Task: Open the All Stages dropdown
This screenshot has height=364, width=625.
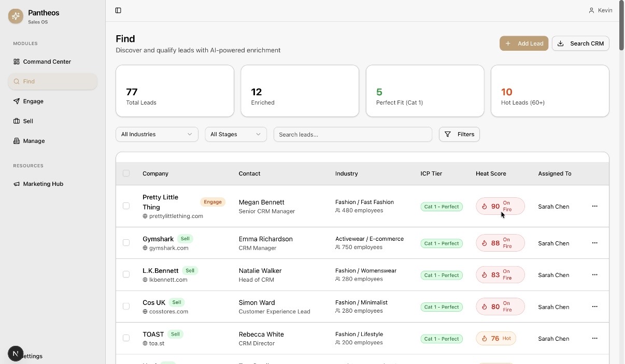Action: 235,134
